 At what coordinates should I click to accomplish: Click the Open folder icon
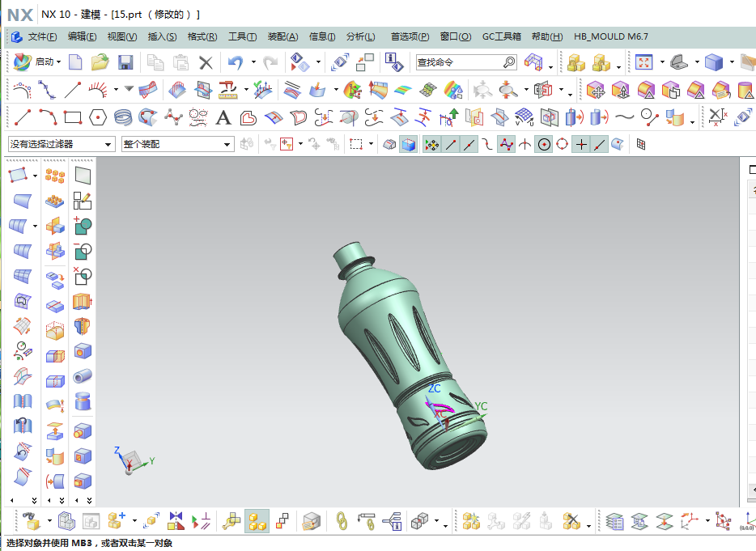100,62
